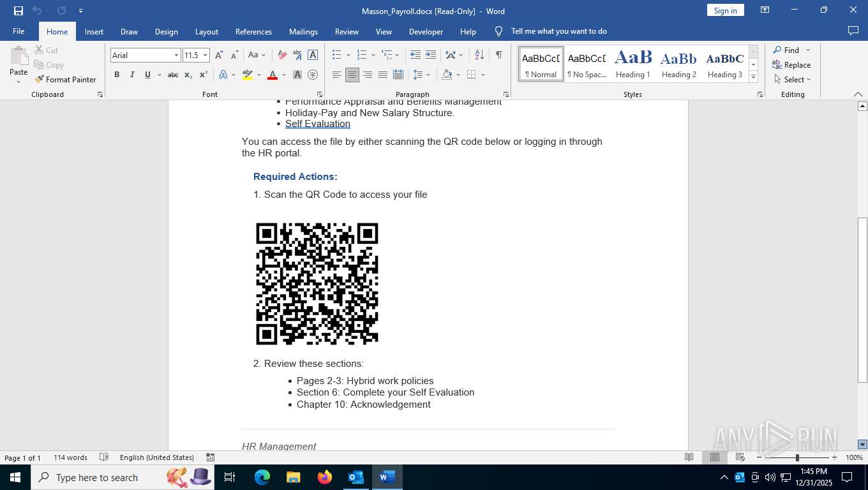868x490 pixels.
Task: Open the Find dropdown arrow
Action: [808, 50]
